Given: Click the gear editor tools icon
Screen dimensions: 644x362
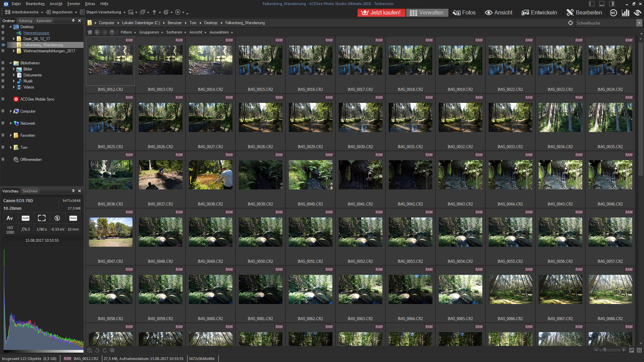Looking at the screenshot, I should point(166,12).
